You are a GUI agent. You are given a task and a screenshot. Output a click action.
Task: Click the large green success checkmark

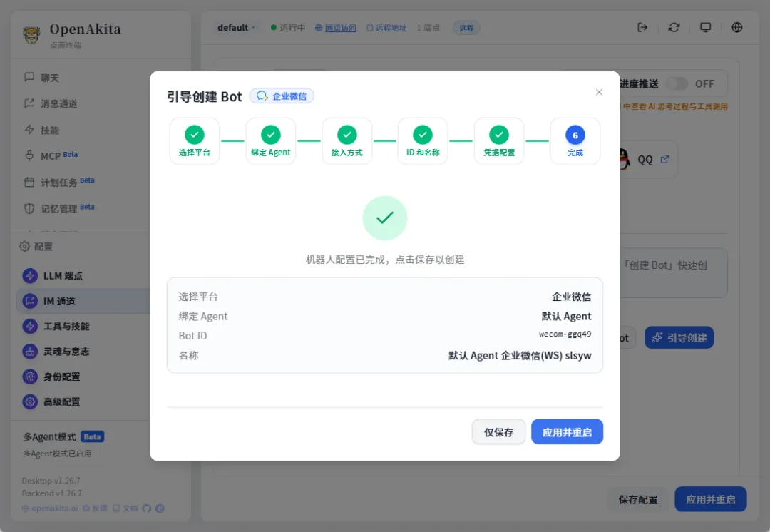(x=384, y=218)
